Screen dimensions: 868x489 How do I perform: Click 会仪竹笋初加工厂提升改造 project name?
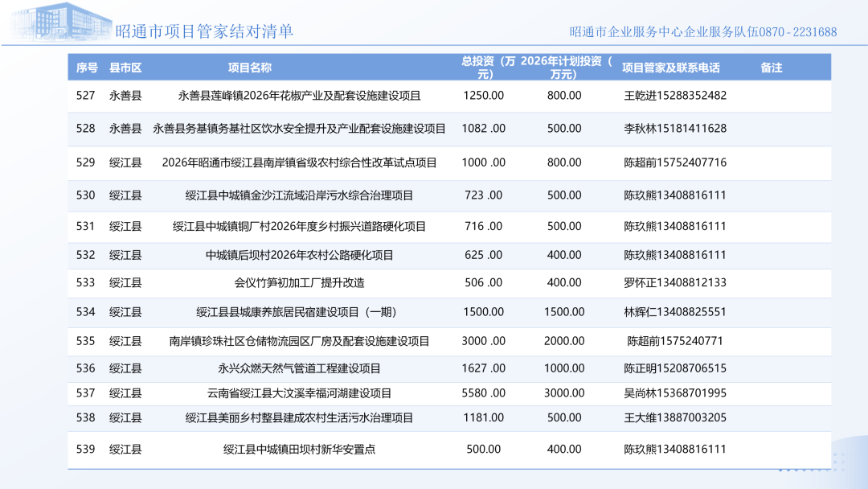(300, 283)
